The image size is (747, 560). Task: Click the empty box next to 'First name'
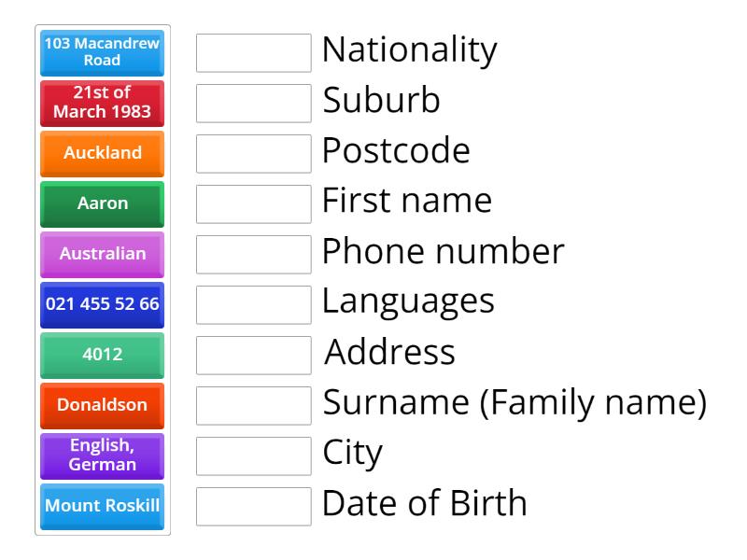coord(254,203)
